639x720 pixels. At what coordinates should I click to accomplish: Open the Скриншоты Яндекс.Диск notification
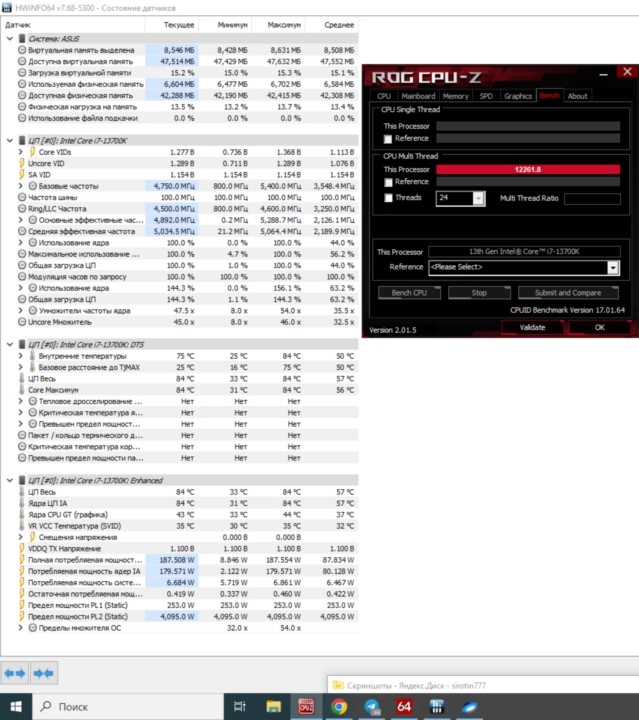(x=483, y=685)
